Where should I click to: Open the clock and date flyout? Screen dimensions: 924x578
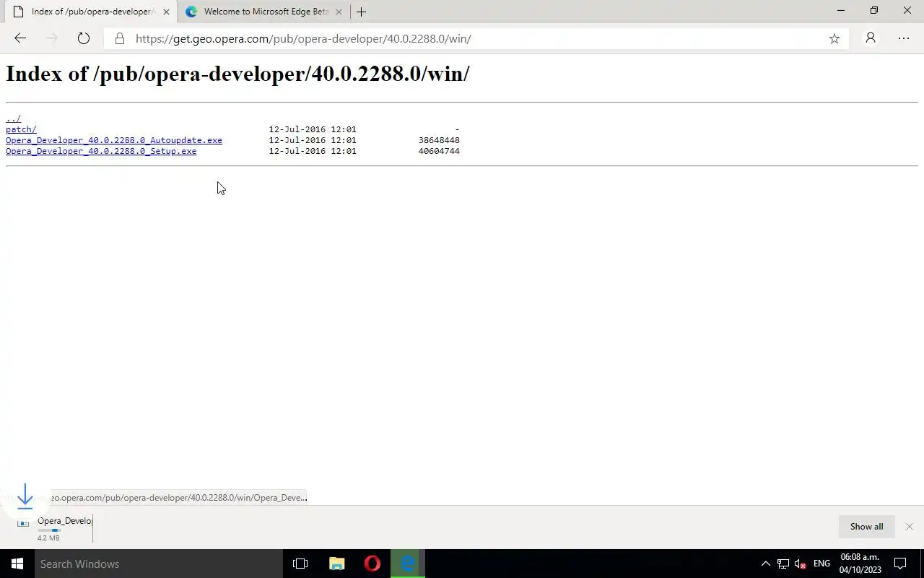860,564
